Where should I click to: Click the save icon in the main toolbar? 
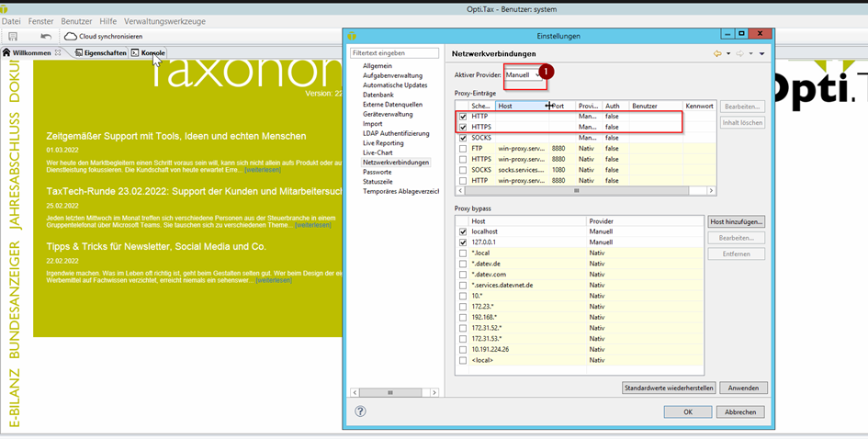13,36
